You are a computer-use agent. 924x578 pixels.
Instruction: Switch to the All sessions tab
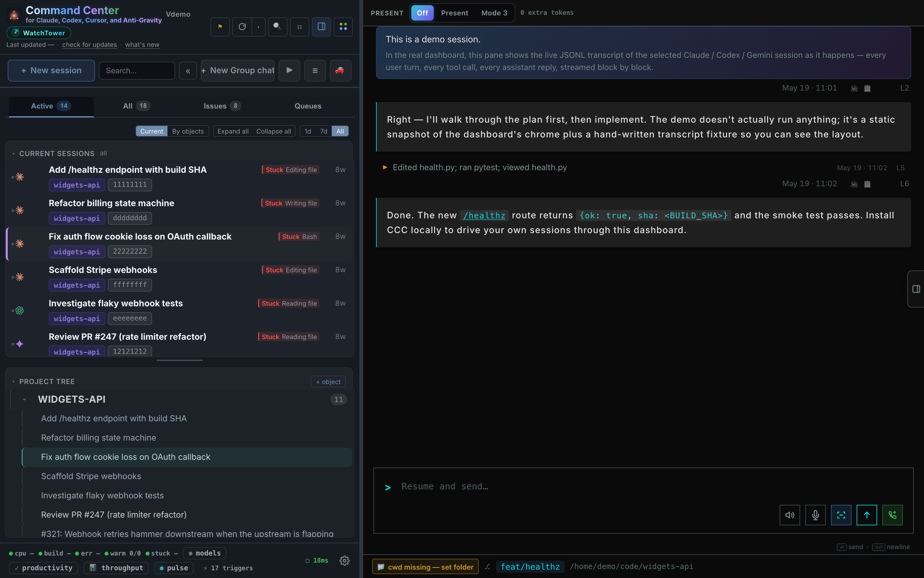(x=136, y=106)
